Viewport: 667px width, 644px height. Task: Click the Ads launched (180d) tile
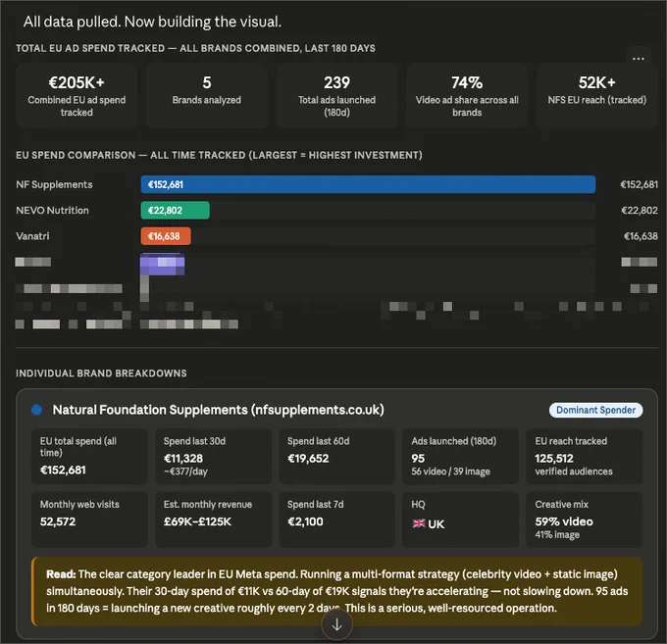461,457
